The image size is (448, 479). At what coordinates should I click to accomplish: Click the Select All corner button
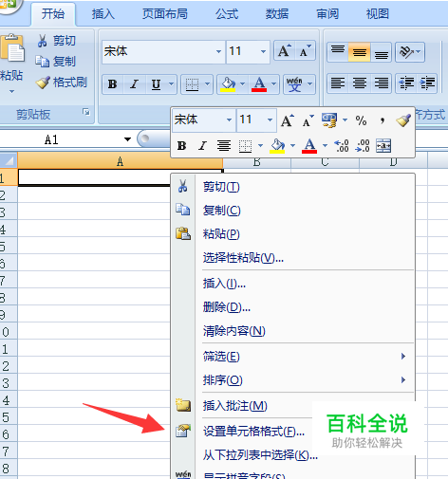[x=9, y=160]
